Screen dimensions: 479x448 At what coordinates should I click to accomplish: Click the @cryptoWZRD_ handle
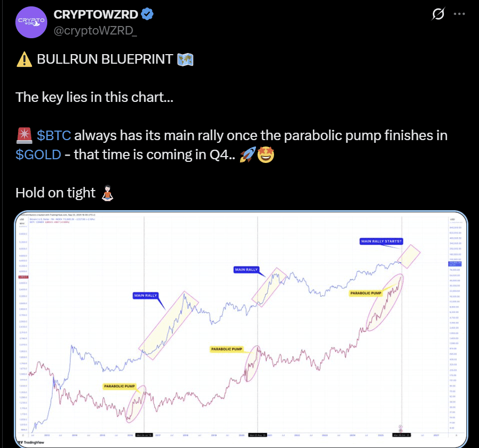click(95, 31)
